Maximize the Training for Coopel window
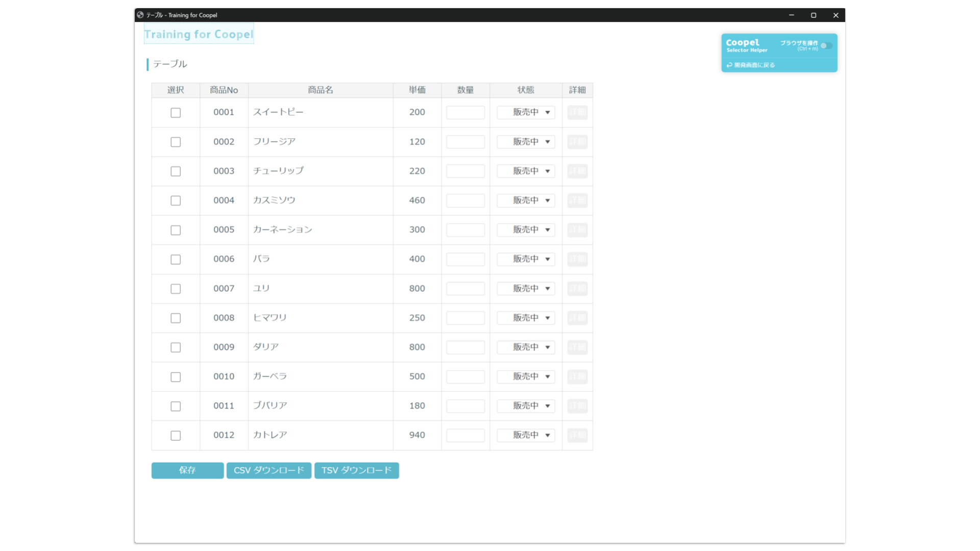Image resolution: width=980 pixels, height=551 pixels. click(x=814, y=15)
